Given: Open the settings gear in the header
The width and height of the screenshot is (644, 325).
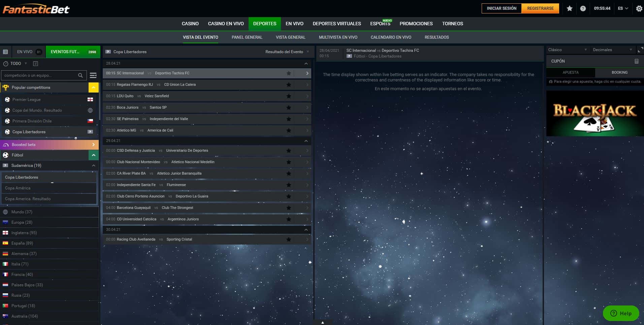Looking at the screenshot, I should coord(639,8).
